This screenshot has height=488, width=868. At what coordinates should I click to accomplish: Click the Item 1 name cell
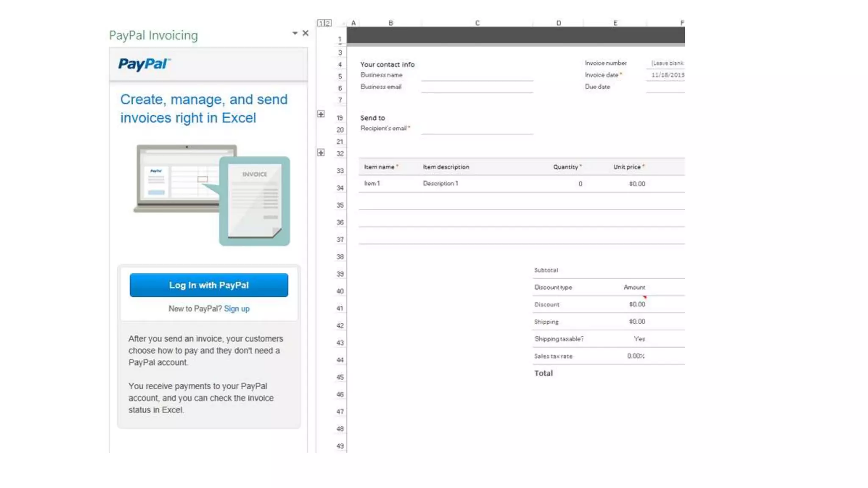[x=372, y=183]
